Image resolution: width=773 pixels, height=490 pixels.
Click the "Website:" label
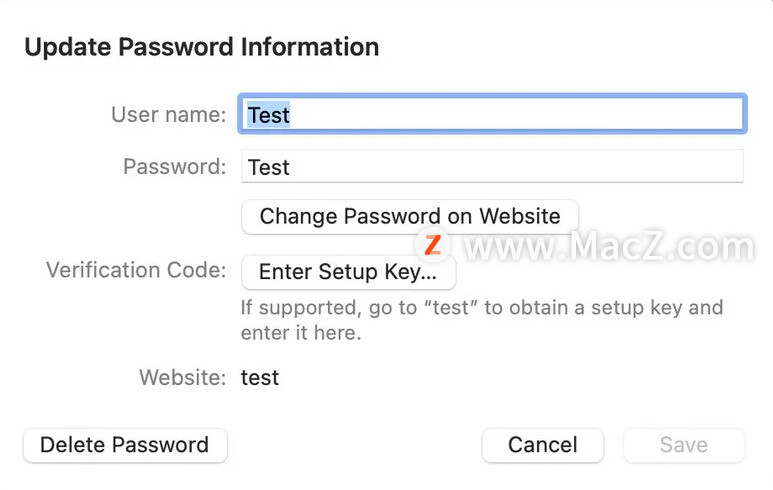pyautogui.click(x=182, y=378)
